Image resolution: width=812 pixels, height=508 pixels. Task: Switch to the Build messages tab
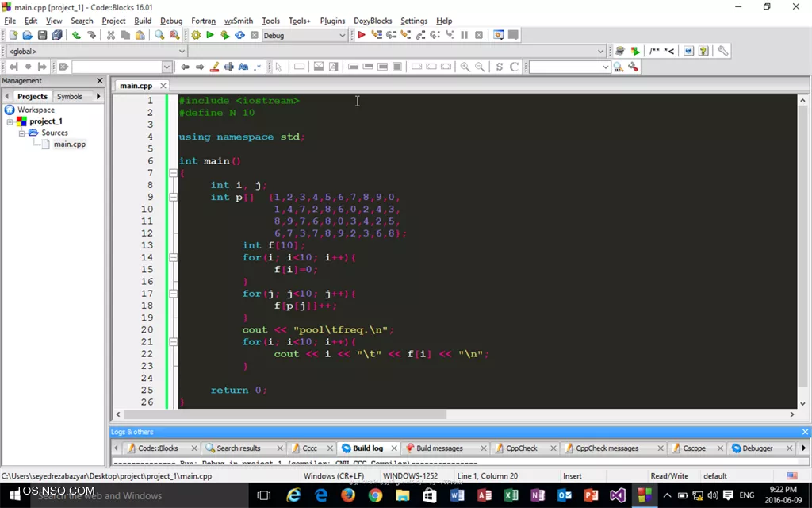439,448
